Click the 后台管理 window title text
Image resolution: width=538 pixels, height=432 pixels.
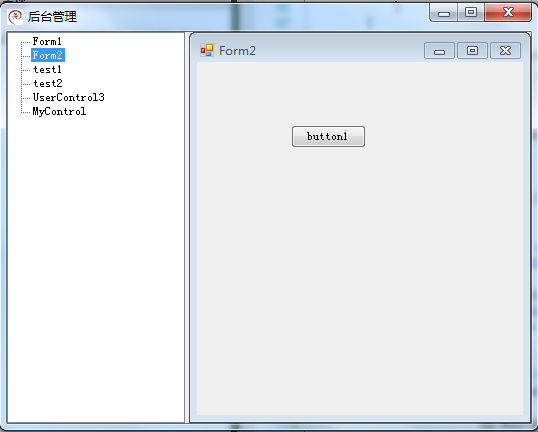point(52,16)
